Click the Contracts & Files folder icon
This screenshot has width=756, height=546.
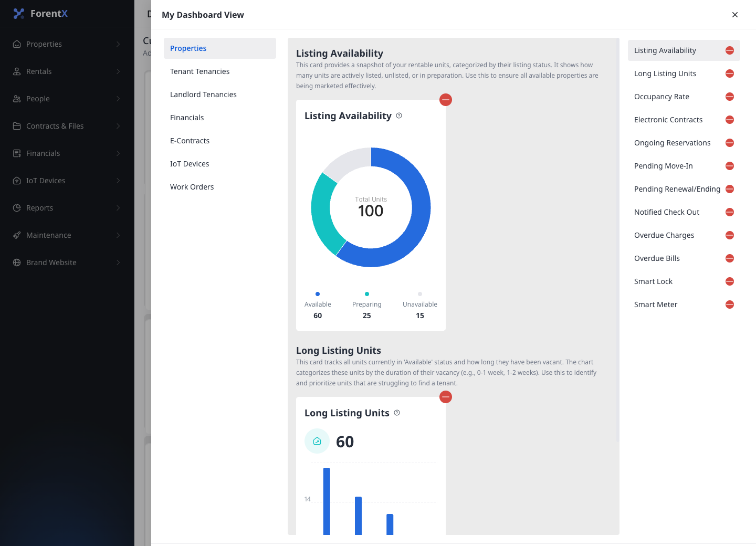click(x=17, y=126)
